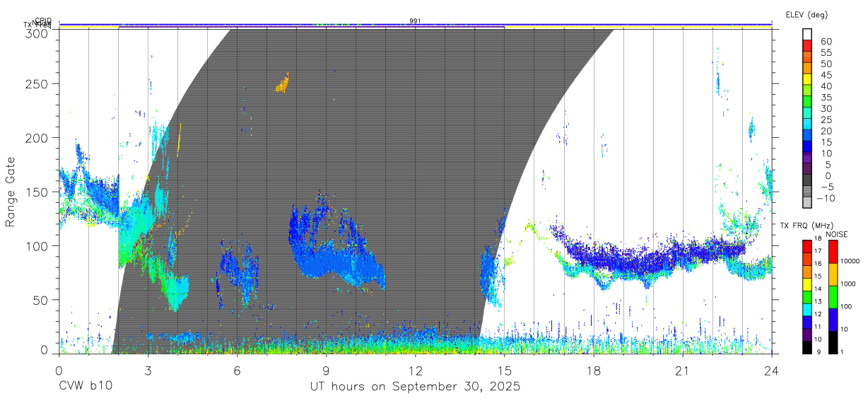Click the yellow NOISE swatch between 1000 and 10000
Screen dimensions: 868x401
833,274
